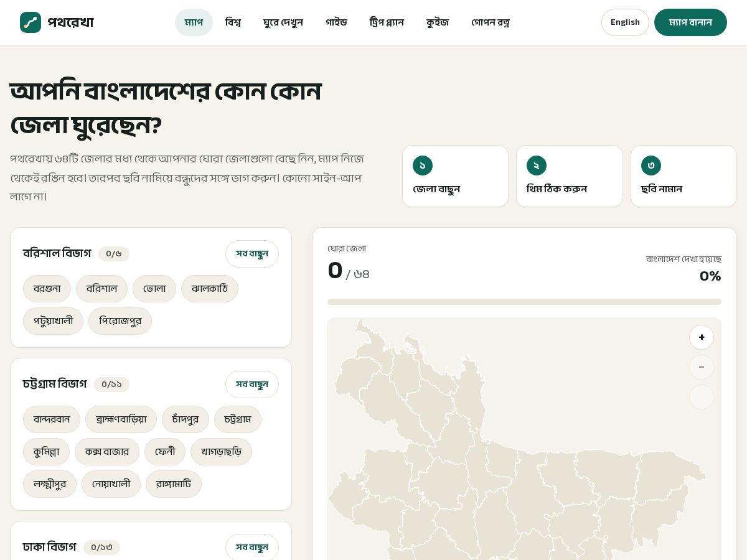Toggle the কুমিল্লা district chip
The image size is (747, 560).
(46, 452)
